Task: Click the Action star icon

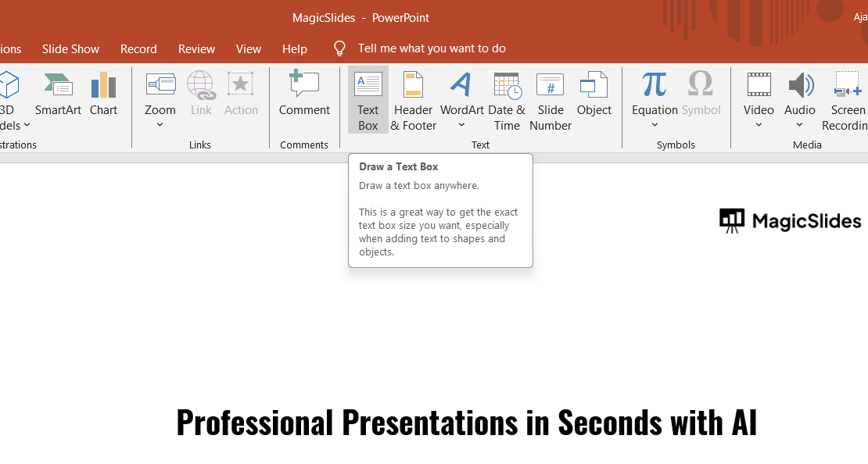Action: [241, 84]
